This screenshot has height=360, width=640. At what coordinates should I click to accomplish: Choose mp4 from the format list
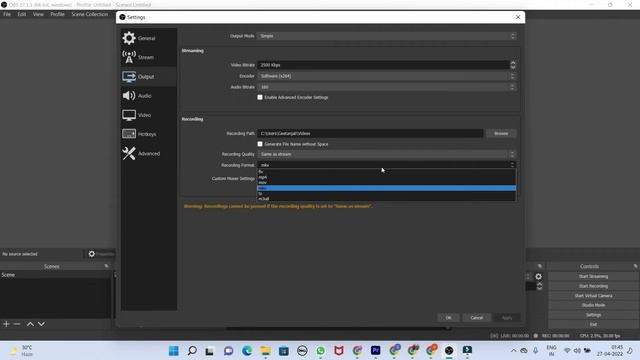tap(386, 177)
